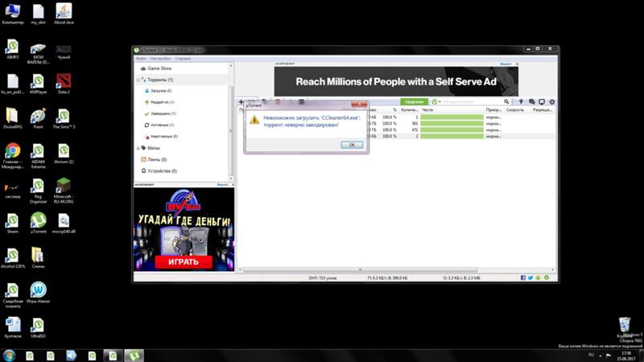Select Завершено (1) filter in sidebar

click(x=163, y=113)
